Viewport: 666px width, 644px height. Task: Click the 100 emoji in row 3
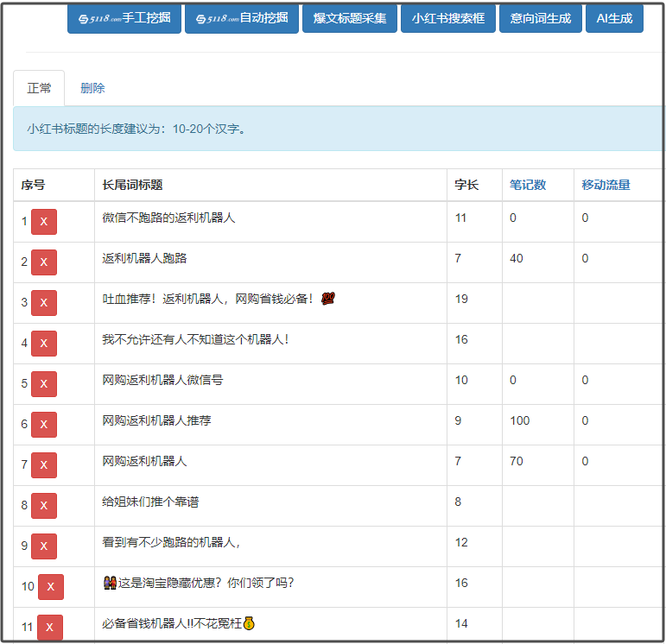328,299
